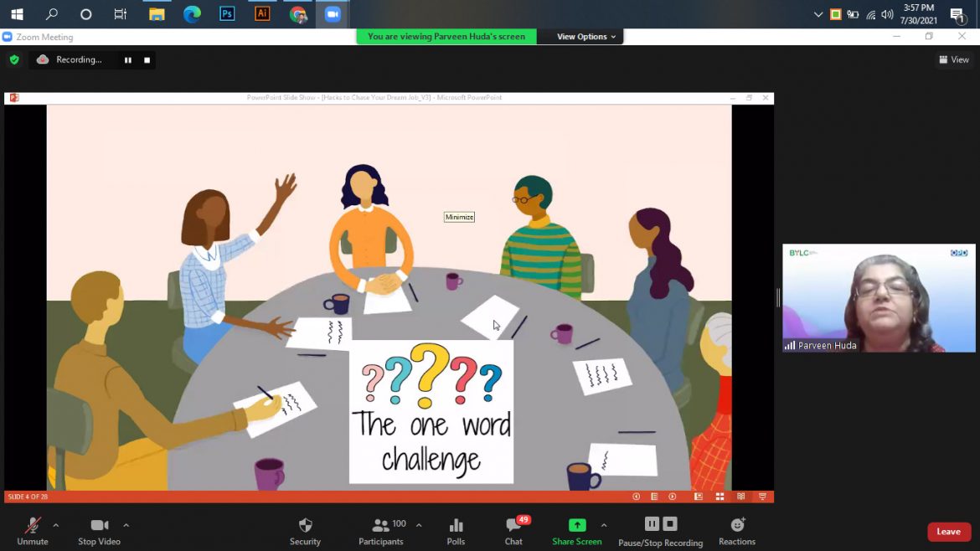Open the View Options dropdown menu
Viewport: 980px width, 551px height.
tap(586, 37)
